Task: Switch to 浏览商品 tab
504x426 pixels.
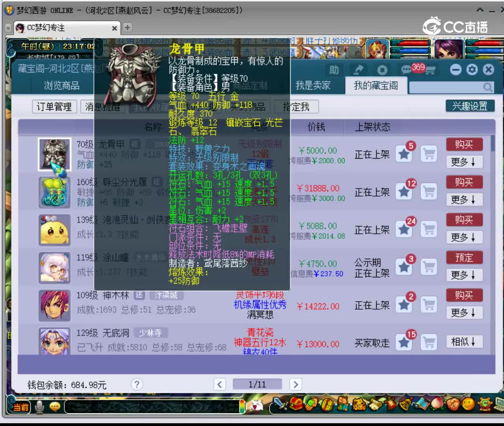Action: click(x=62, y=86)
